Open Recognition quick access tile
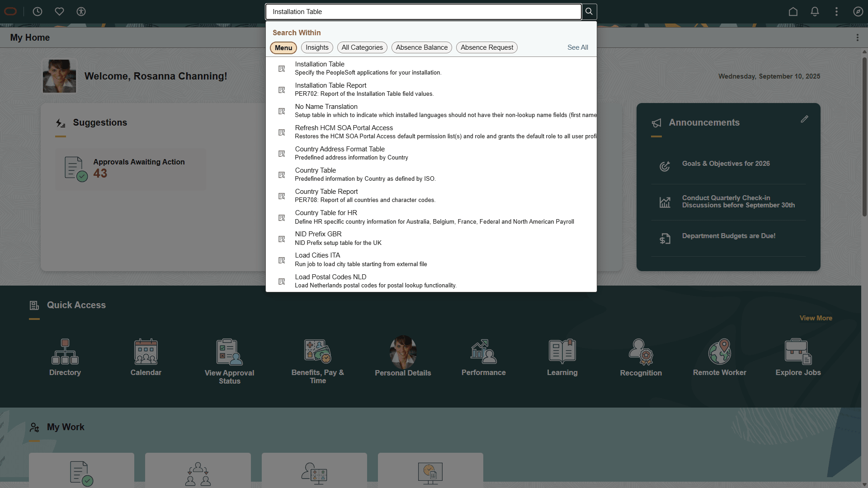868x488 pixels. (x=641, y=357)
